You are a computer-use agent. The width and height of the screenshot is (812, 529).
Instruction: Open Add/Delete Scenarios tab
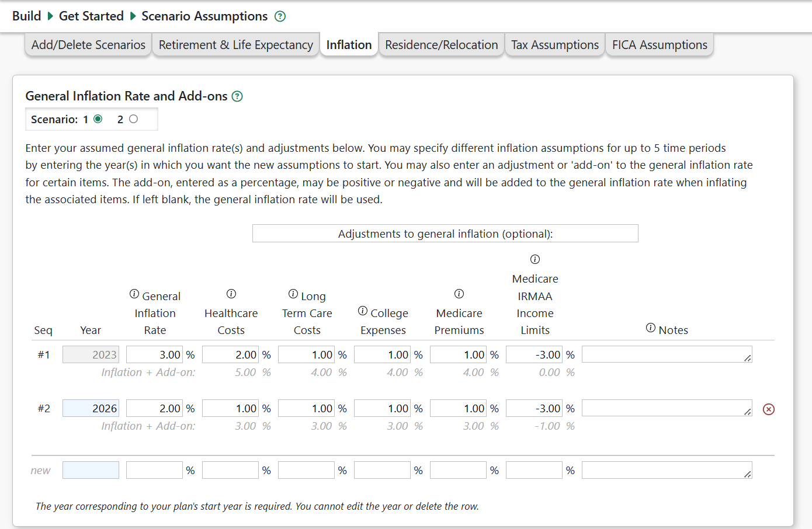tap(88, 45)
